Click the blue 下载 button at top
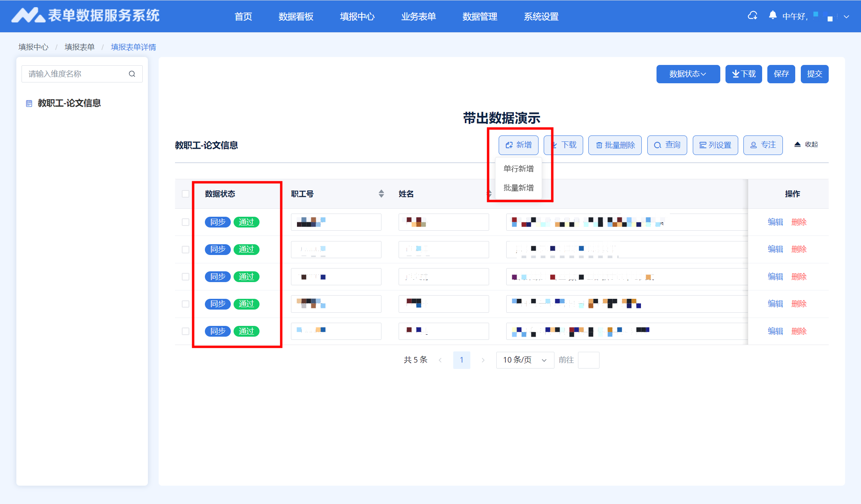The height and width of the screenshot is (504, 861). coord(743,74)
